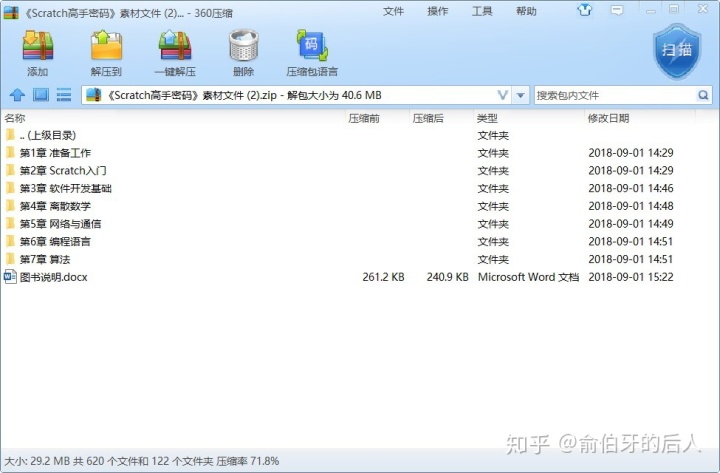Go up one level with blue arrow
This screenshot has height=473, width=720.
tap(17, 95)
